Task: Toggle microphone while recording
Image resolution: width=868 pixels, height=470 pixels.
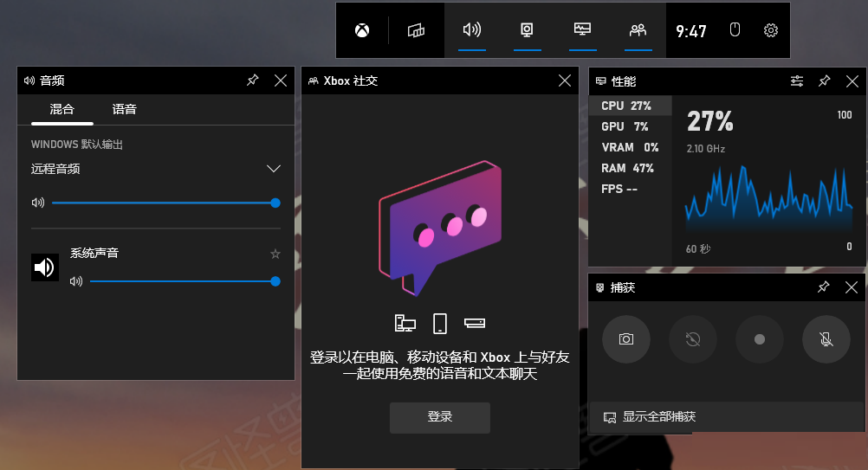Action: pos(826,339)
